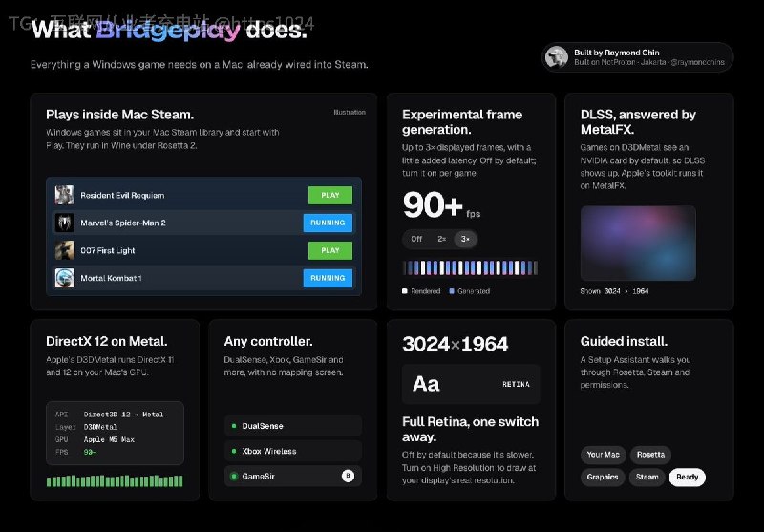764x532 pixels.
Task: Select the Graphics install step pill
Action: [603, 477]
